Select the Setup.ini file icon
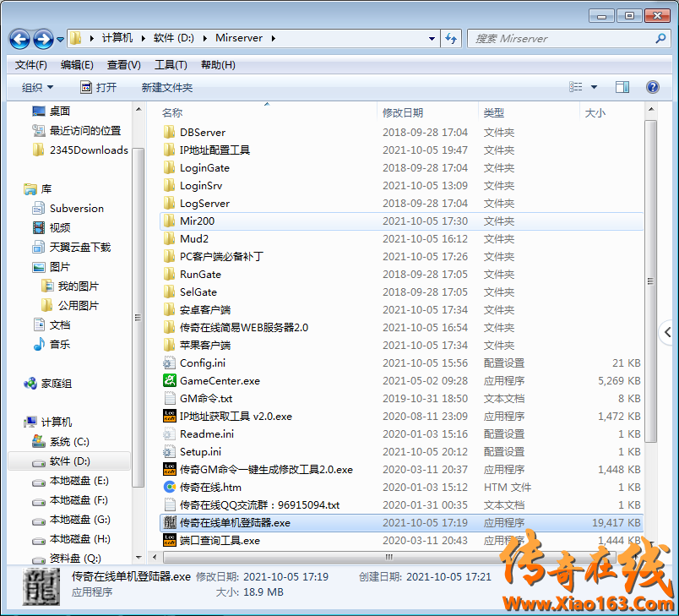The image size is (679, 616). (x=169, y=451)
